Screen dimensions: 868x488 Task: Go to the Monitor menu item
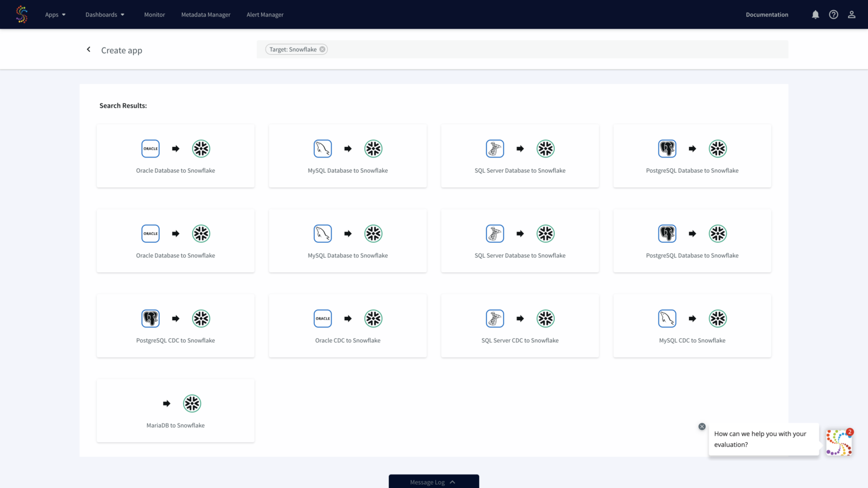click(x=155, y=14)
